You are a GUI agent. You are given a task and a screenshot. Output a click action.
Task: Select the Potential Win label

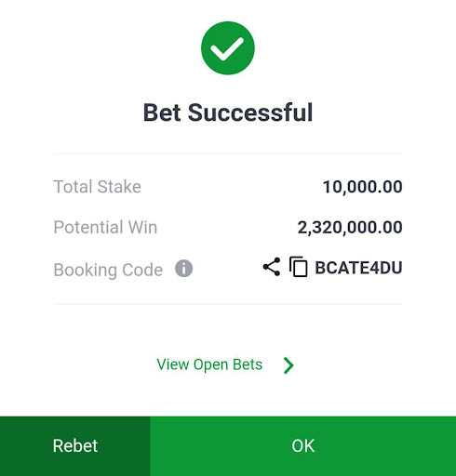[105, 227]
